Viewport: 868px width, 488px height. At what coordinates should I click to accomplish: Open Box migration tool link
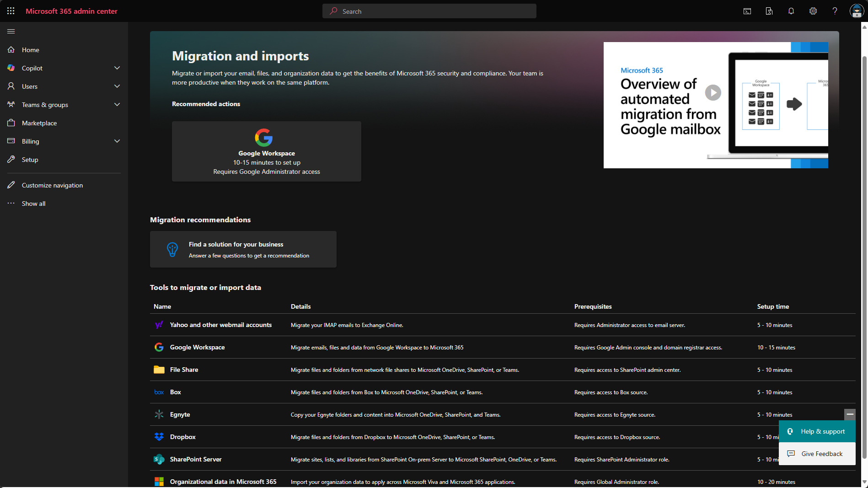(175, 392)
